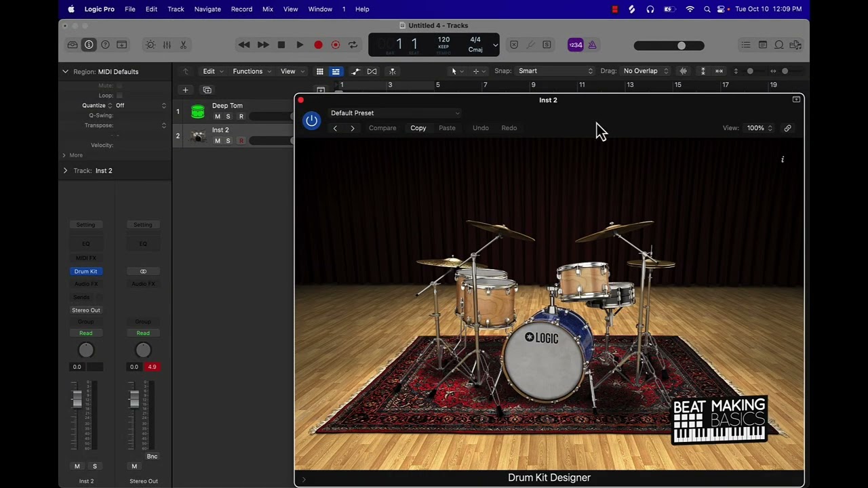Open the Toolbar toggle icon
The height and width of the screenshot is (488, 868).
tap(122, 45)
